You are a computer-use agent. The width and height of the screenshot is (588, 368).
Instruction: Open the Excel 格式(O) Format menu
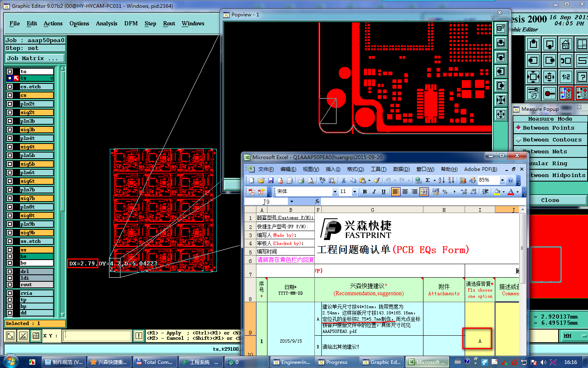[355, 169]
